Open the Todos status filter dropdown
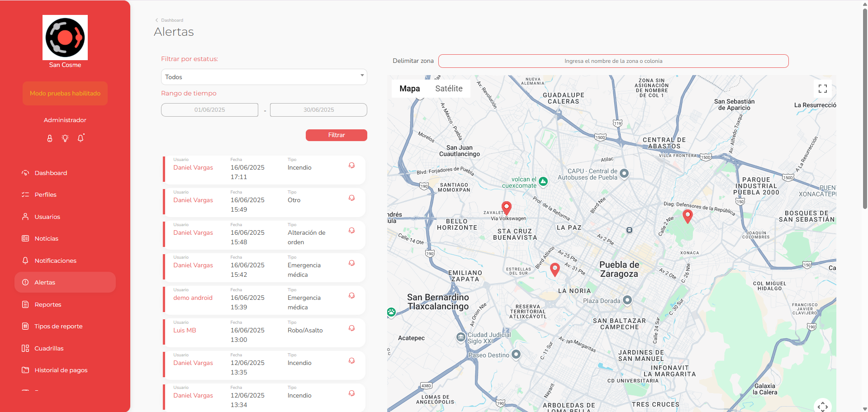The image size is (868, 412). pos(264,77)
